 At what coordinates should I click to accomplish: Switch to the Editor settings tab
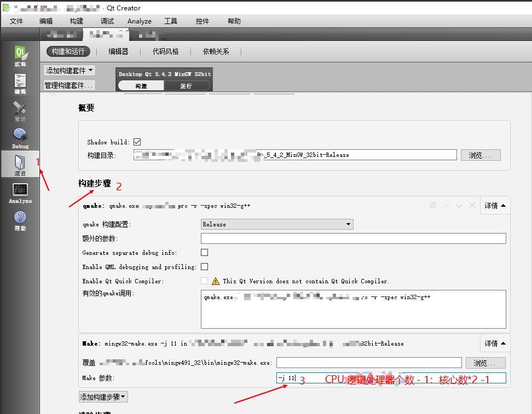118,51
